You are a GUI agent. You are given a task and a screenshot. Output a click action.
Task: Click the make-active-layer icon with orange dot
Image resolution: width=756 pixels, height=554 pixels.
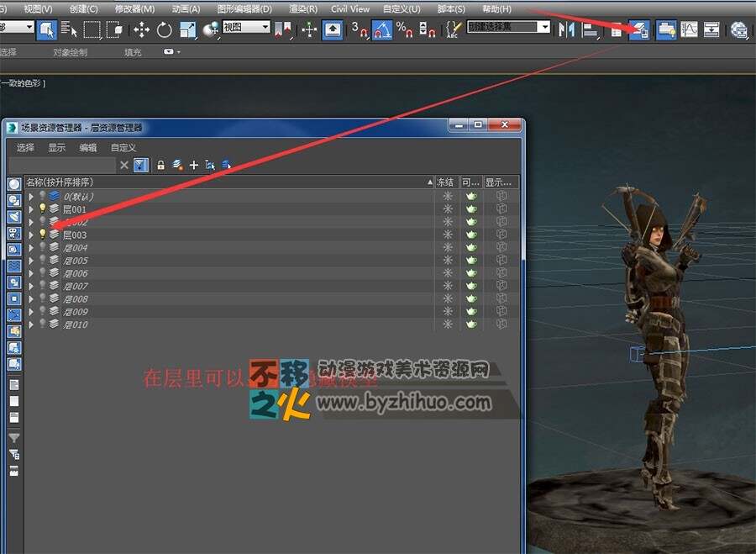(177, 165)
